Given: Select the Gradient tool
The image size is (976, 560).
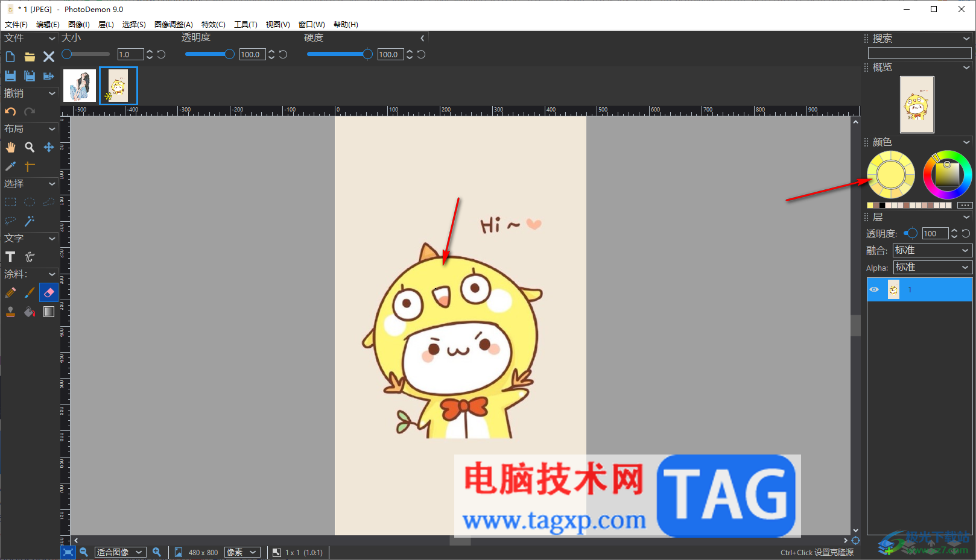Looking at the screenshot, I should pos(49,312).
